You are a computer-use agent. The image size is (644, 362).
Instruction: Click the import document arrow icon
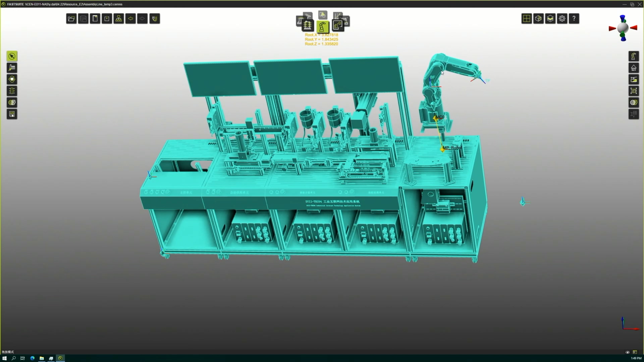click(x=107, y=19)
